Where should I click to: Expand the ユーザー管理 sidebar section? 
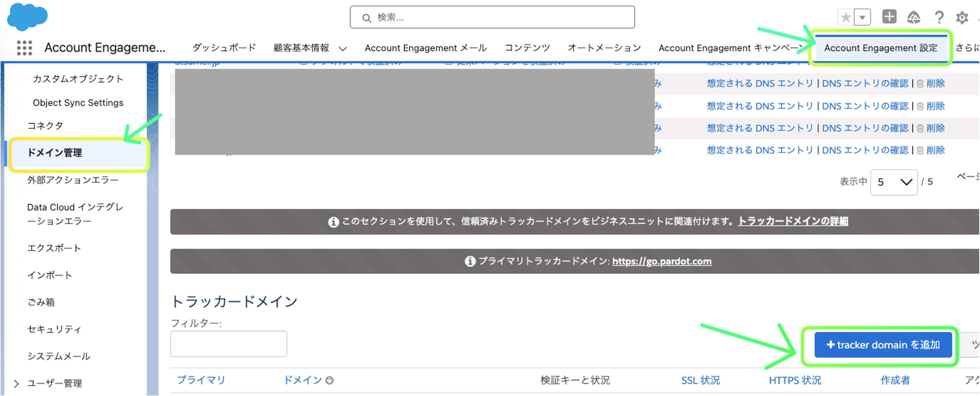pos(16,383)
